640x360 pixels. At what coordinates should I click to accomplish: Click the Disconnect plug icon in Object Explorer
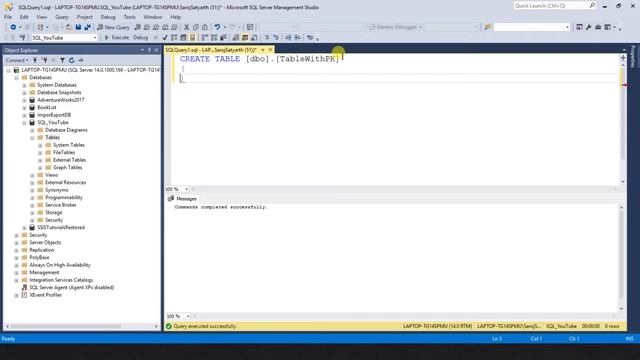click(x=44, y=60)
